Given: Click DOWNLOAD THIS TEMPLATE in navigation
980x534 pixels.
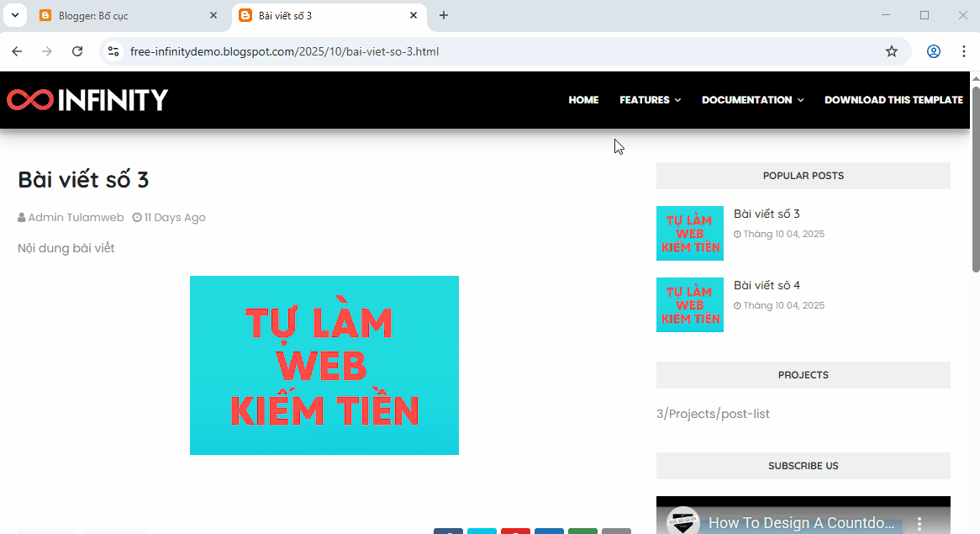Looking at the screenshot, I should [x=893, y=100].
